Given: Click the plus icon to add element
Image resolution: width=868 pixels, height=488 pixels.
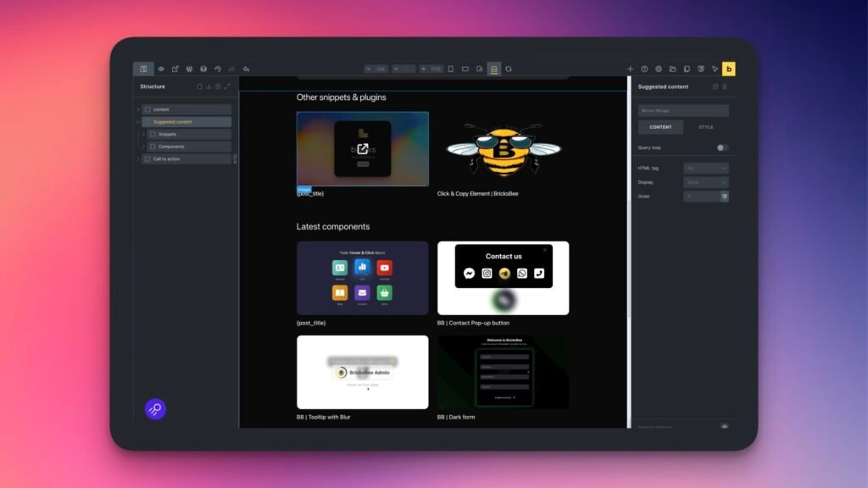Looking at the screenshot, I should coord(630,69).
